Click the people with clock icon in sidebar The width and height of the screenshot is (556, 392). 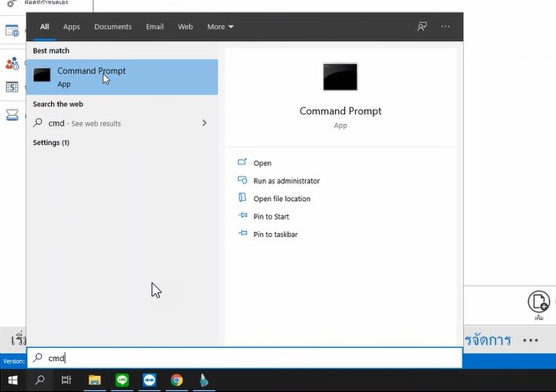[12, 64]
